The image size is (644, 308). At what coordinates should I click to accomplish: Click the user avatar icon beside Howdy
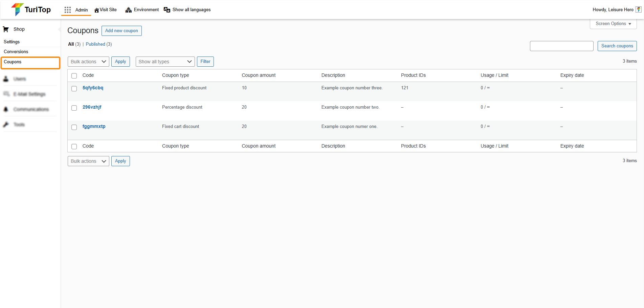pos(638,9)
